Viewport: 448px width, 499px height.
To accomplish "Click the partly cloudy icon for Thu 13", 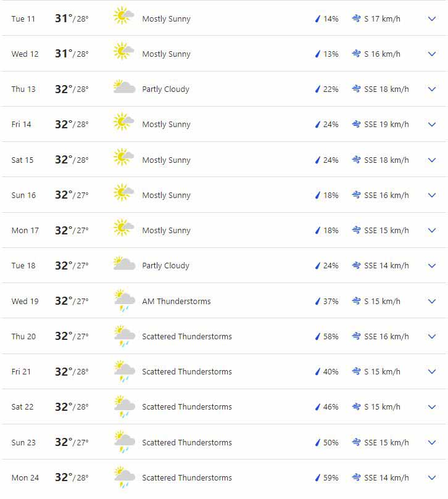I will (125, 86).
